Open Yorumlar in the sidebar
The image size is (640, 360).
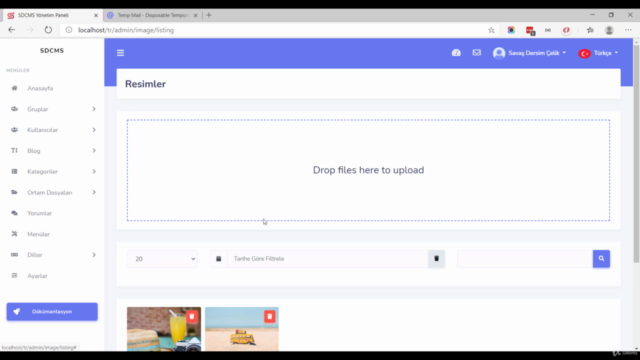40,213
